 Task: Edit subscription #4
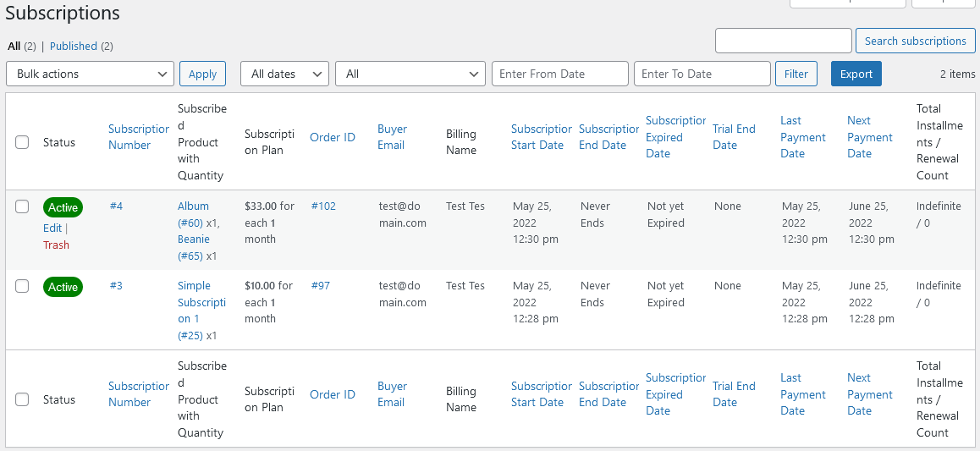52,228
